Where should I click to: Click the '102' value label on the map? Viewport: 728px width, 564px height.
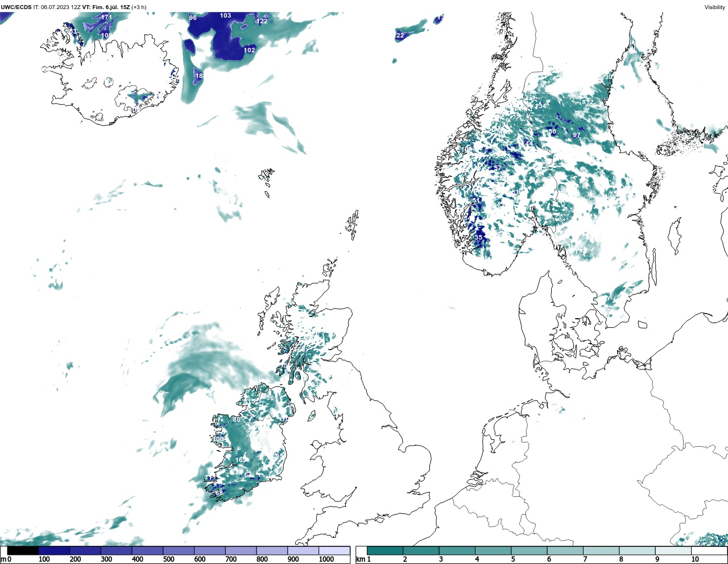(x=250, y=50)
